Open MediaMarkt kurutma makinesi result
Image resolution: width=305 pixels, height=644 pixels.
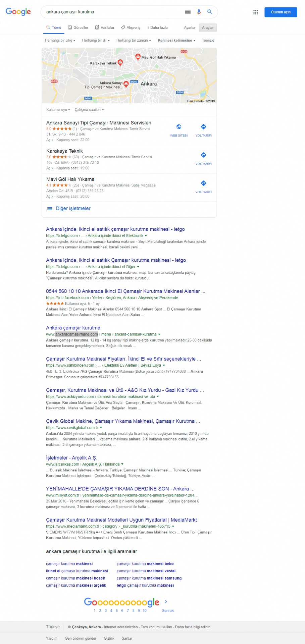click(x=121, y=520)
